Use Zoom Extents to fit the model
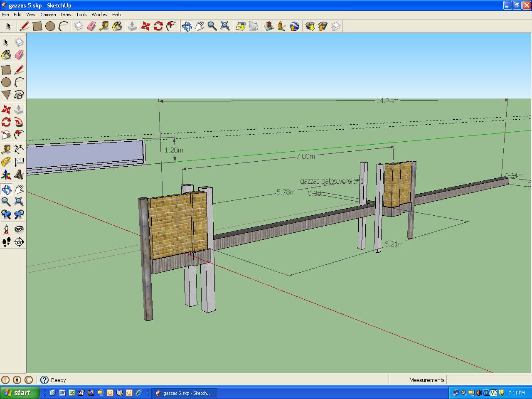This screenshot has width=532, height=399. click(19, 202)
